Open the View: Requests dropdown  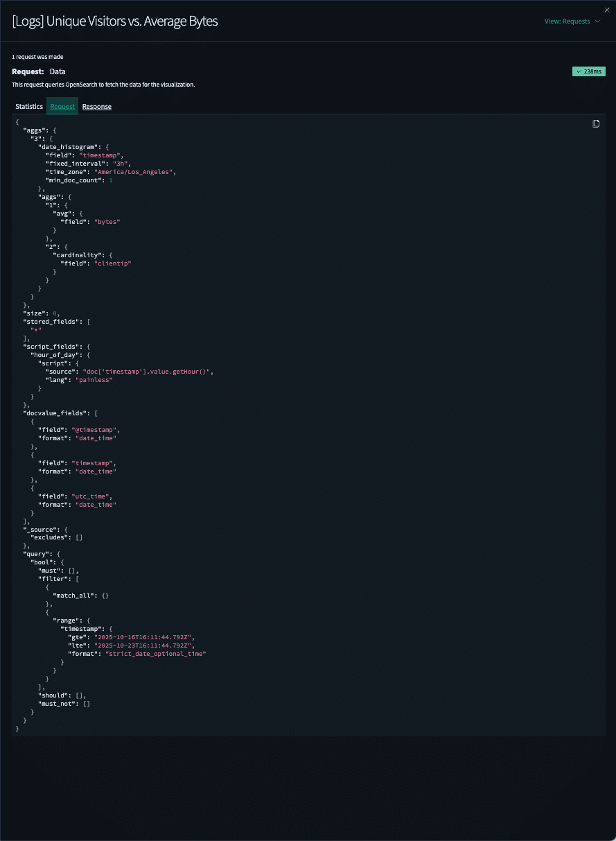[x=572, y=21]
